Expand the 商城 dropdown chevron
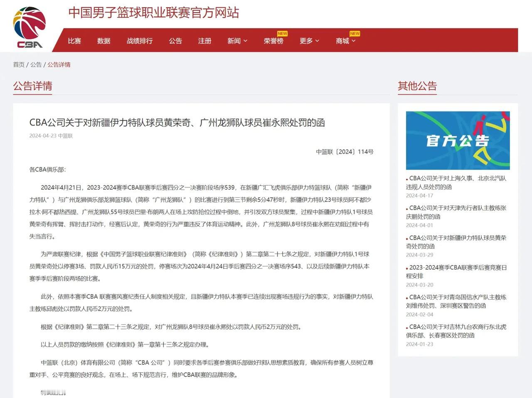Screen dimensions: 532x398 354,41
